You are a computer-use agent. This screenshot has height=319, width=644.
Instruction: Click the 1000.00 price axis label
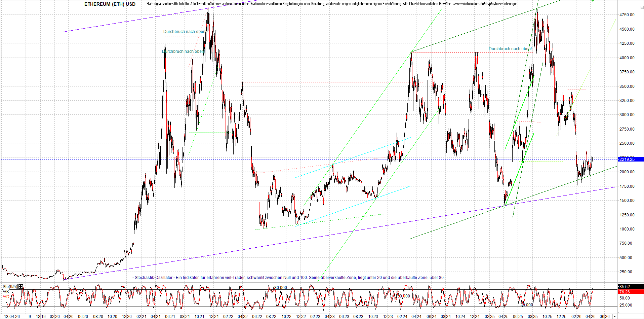627,229
